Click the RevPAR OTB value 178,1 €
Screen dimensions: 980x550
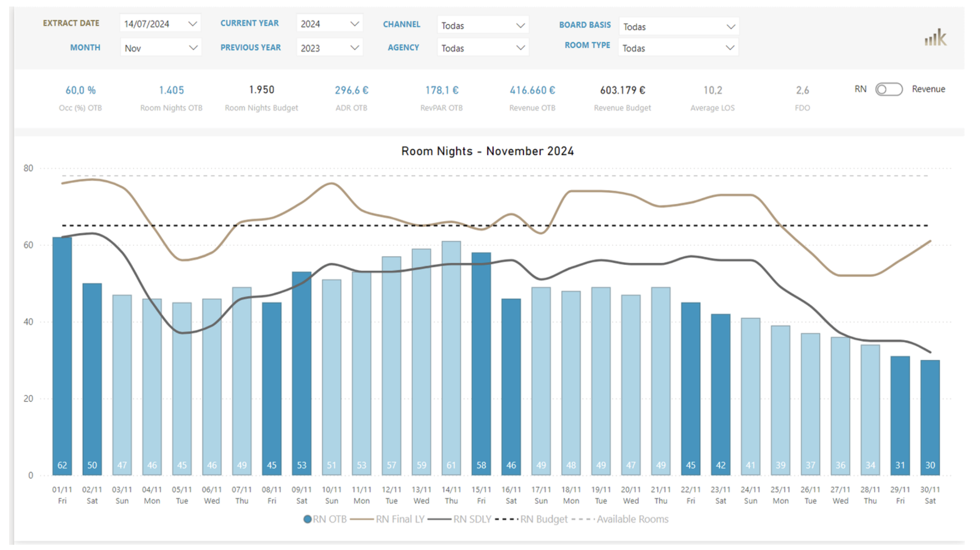442,90
